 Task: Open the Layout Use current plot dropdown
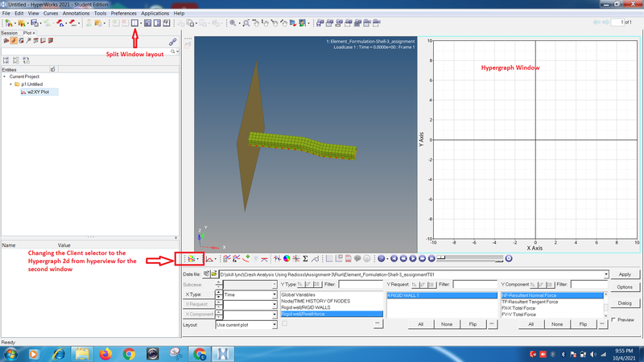275,325
